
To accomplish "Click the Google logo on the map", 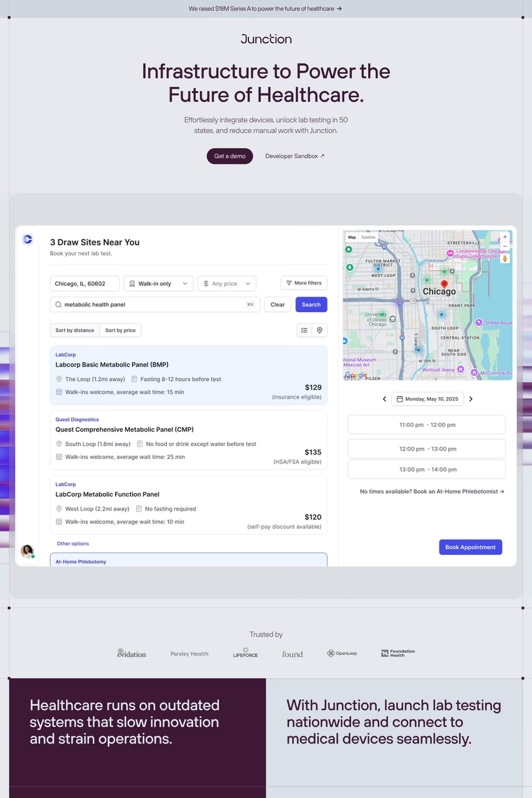I will tap(356, 375).
